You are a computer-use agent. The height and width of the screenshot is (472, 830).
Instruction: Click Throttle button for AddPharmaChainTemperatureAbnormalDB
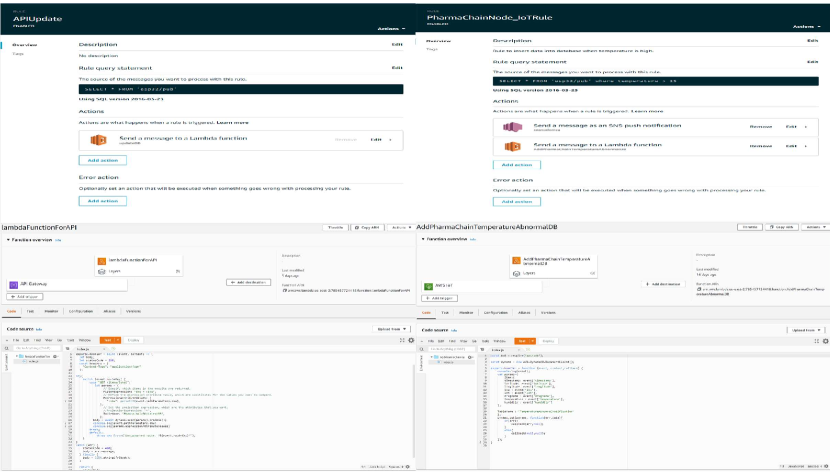(x=750, y=227)
